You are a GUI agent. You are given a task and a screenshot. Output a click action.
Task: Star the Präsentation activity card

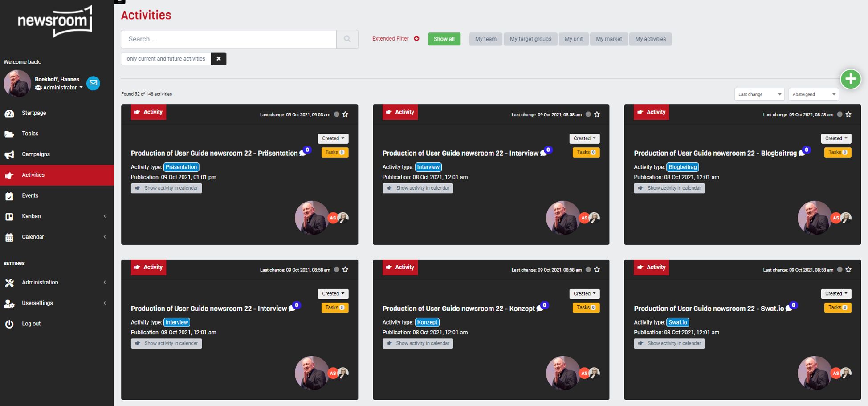(345, 114)
